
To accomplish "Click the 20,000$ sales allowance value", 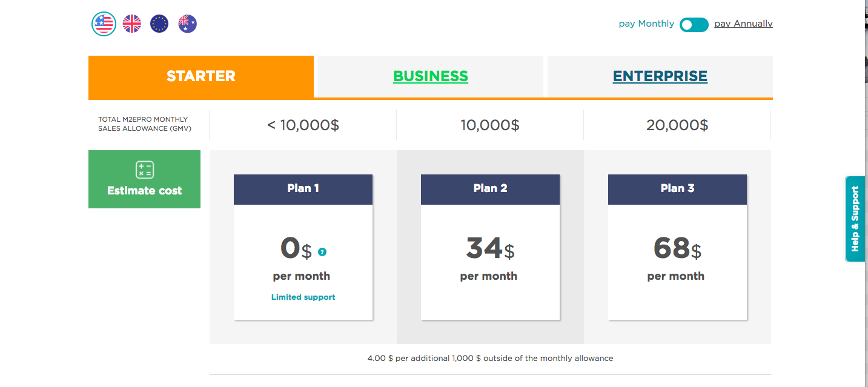I will pyautogui.click(x=677, y=125).
